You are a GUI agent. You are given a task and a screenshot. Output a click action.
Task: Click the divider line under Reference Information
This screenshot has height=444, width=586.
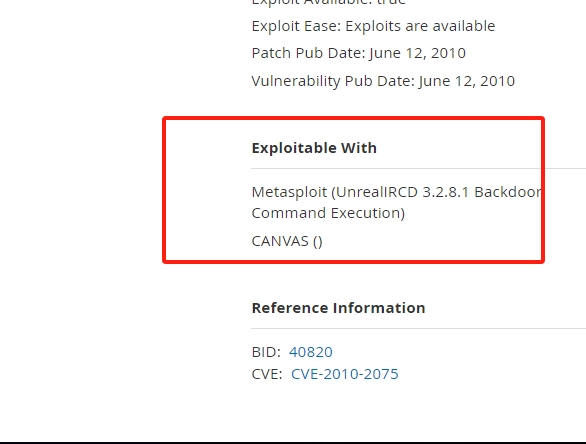(419, 329)
